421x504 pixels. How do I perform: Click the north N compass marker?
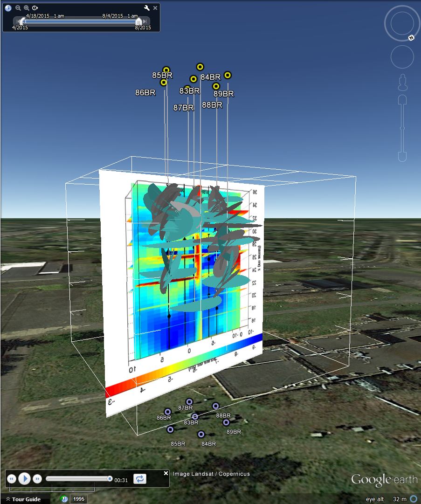(x=411, y=38)
